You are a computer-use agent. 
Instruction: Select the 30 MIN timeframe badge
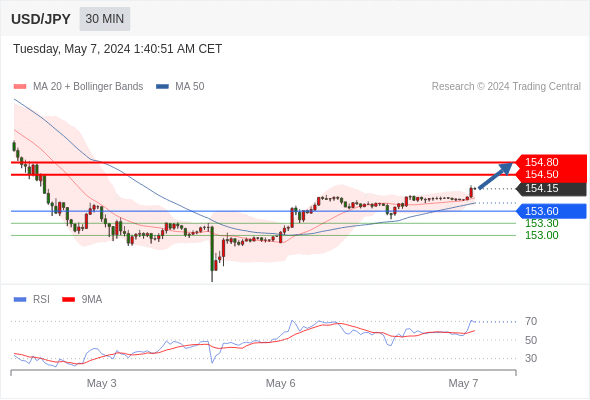105,19
